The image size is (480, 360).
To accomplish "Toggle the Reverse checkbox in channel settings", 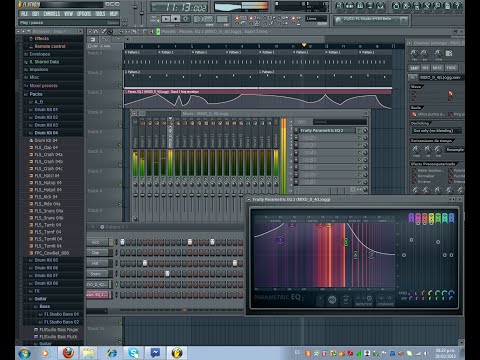I will [x=414, y=182].
